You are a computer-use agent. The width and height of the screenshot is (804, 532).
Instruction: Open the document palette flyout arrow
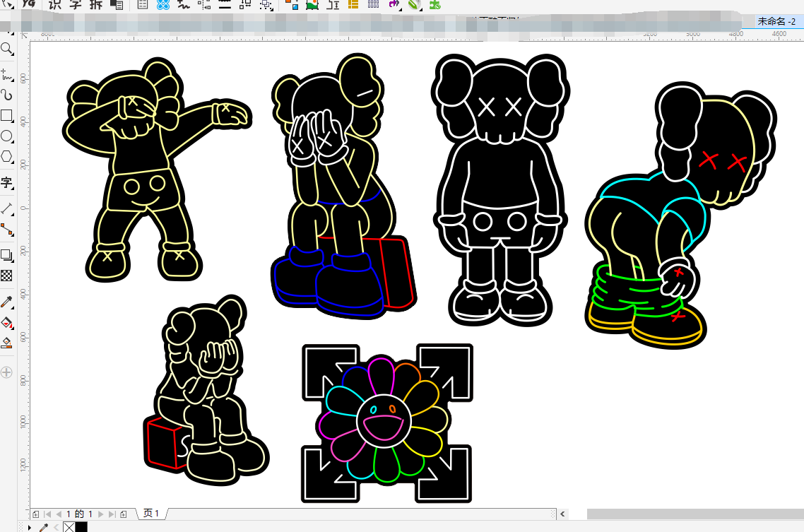click(x=29, y=527)
